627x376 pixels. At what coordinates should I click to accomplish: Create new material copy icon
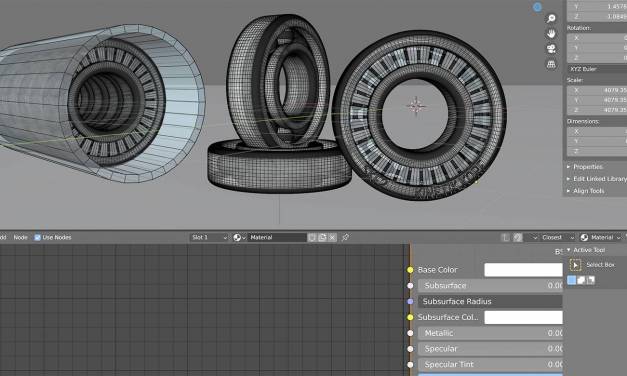point(322,238)
